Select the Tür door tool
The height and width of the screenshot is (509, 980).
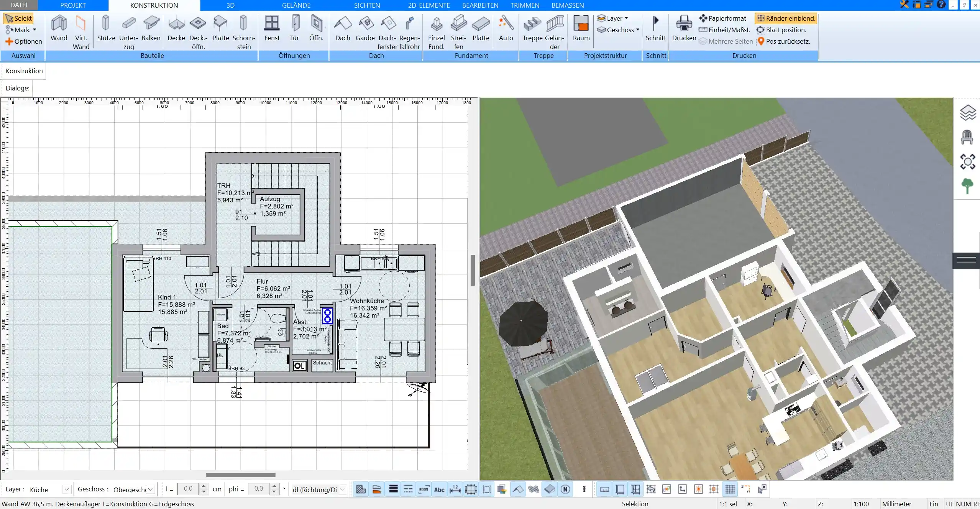[294, 28]
